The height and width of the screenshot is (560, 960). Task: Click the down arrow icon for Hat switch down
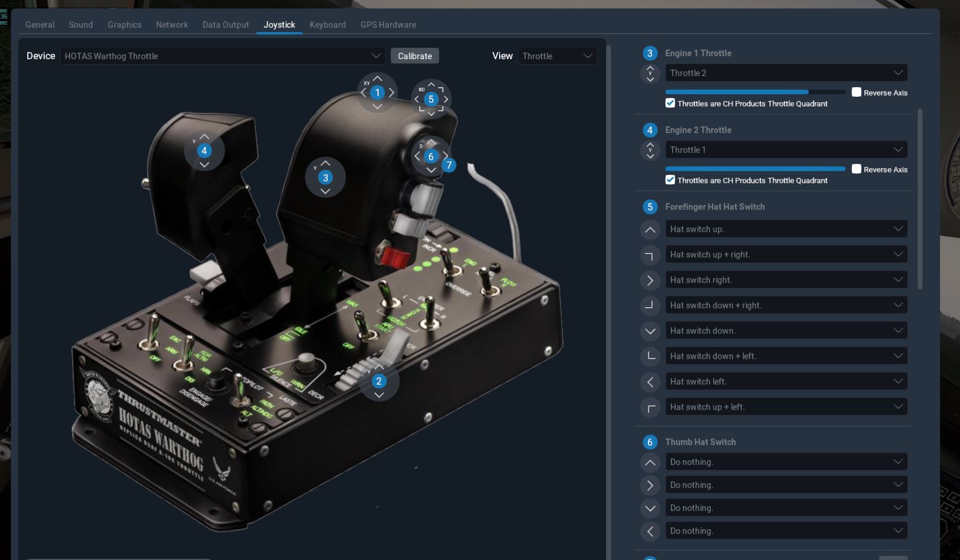click(650, 331)
